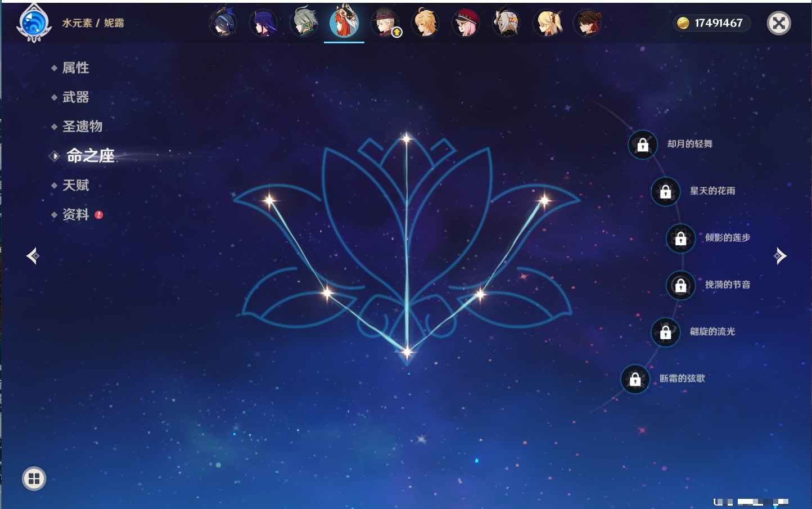Select the brown-red haired character avatar
This screenshot has height=509, width=812.
tap(588, 22)
